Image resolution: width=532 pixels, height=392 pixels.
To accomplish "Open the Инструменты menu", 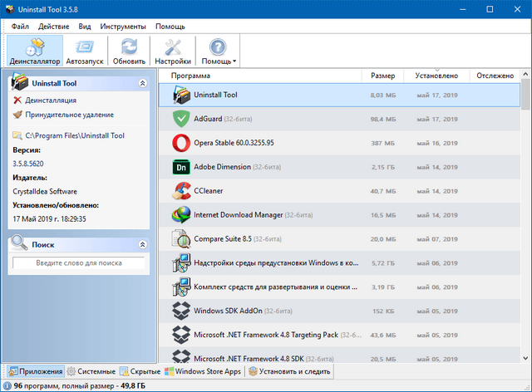I will coord(123,26).
